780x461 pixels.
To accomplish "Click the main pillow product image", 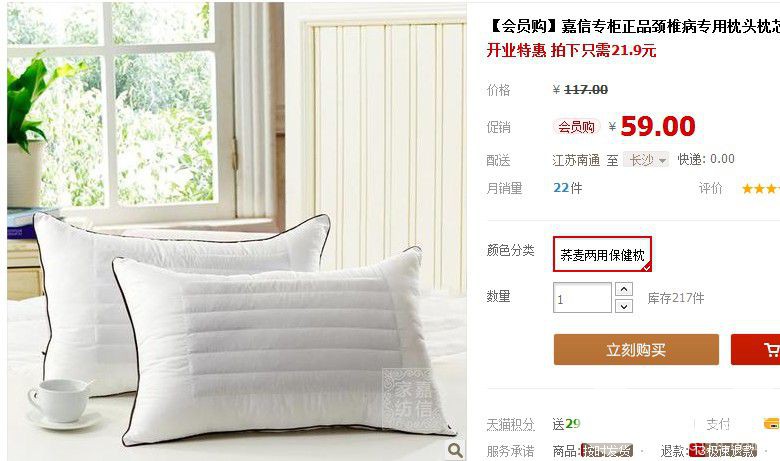I will click(237, 231).
